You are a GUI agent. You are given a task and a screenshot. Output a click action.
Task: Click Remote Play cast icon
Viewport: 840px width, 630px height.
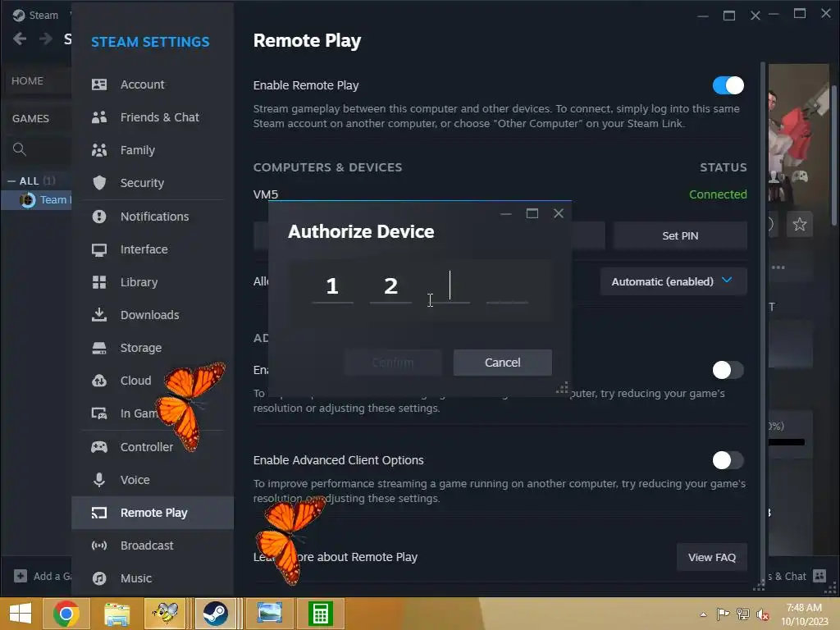[x=99, y=514]
